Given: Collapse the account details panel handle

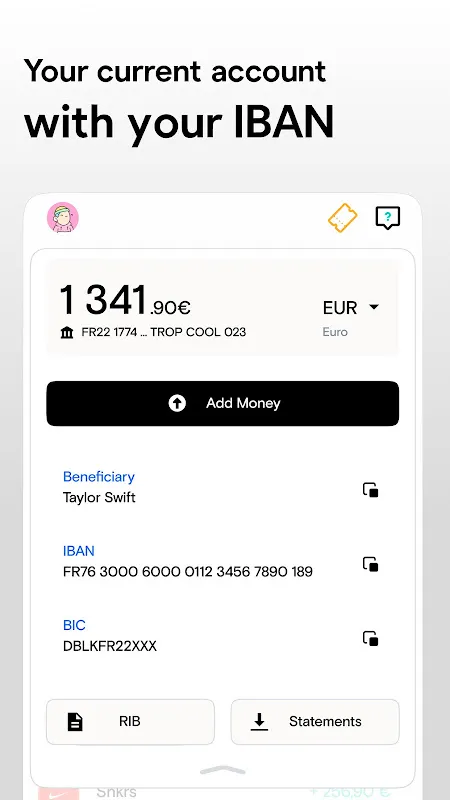Looking at the screenshot, I should click(x=223, y=770).
